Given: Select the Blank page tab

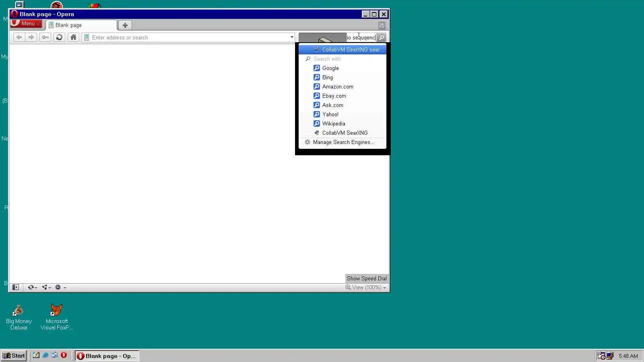Looking at the screenshot, I should point(81,25).
